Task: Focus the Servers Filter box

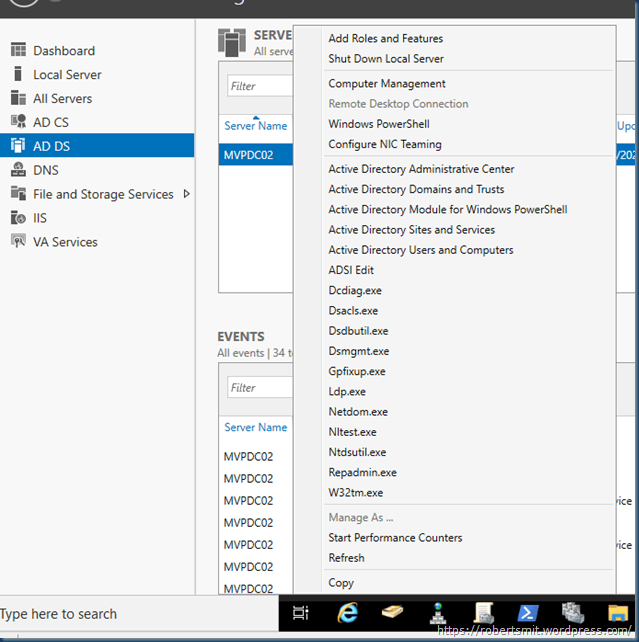Action: [260, 86]
